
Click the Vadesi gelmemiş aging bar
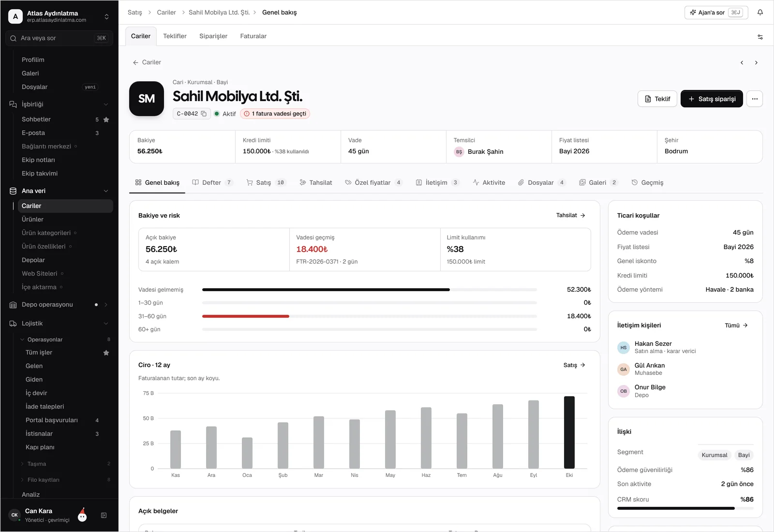(x=370, y=290)
